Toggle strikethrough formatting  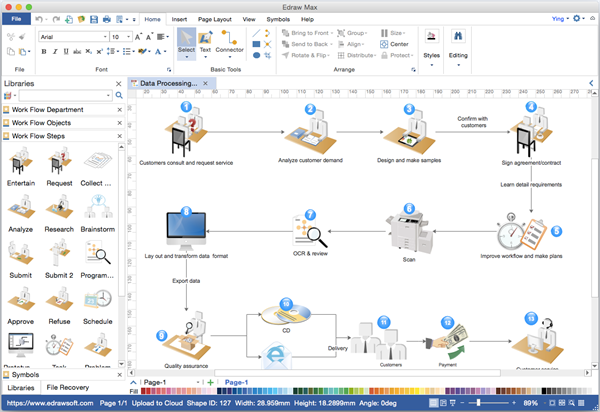pos(77,52)
